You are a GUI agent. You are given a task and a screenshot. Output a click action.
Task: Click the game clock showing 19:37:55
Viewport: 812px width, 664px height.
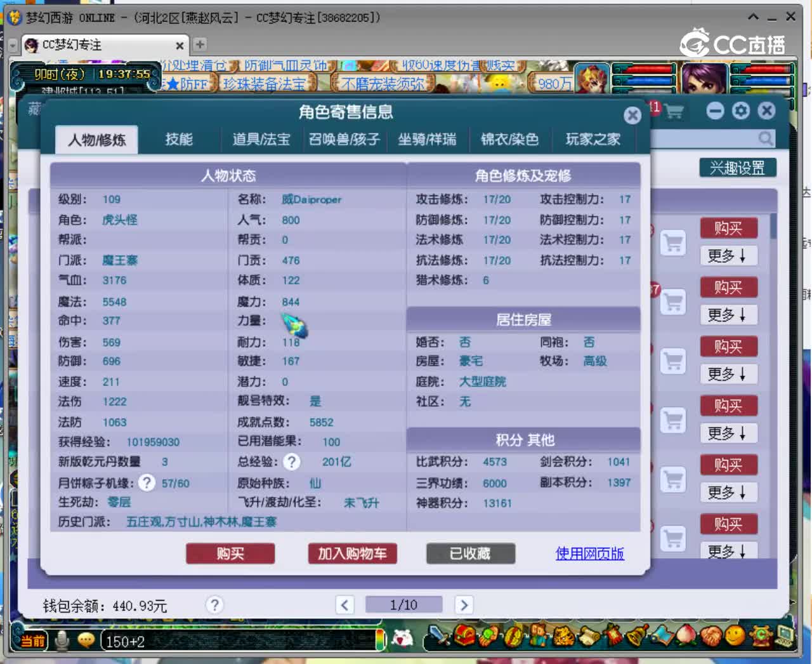coord(124,74)
